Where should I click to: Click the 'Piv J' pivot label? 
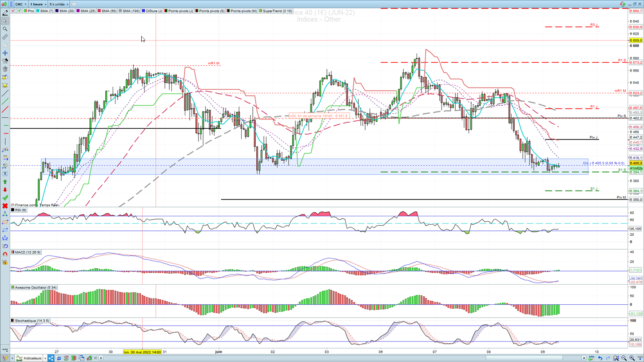tap(593, 137)
